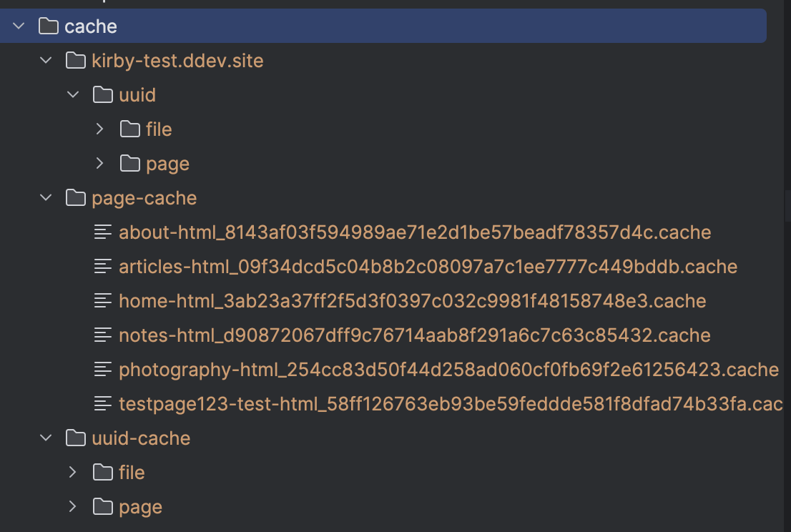
Task: Expand the page folder under uuid-cache
Action: pos(73,507)
